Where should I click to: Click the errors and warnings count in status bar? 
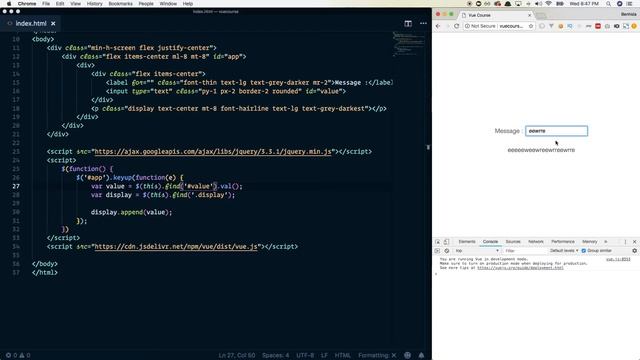tap(18, 355)
